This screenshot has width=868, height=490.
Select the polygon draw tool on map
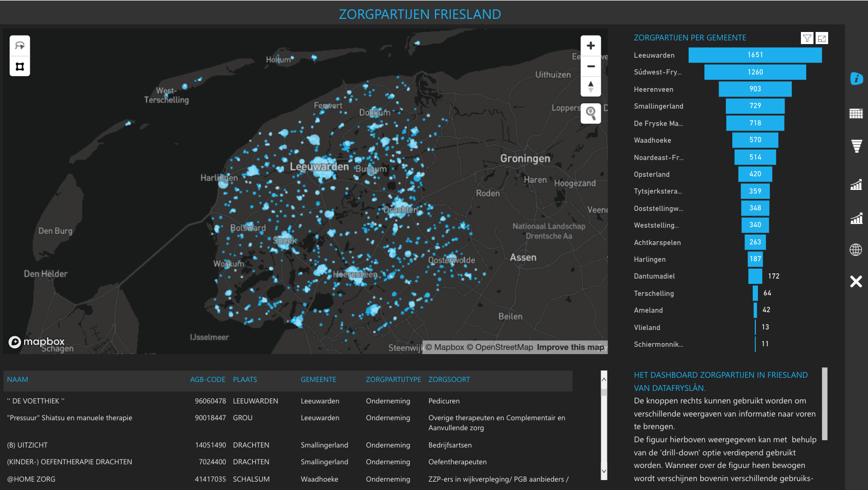tap(20, 67)
